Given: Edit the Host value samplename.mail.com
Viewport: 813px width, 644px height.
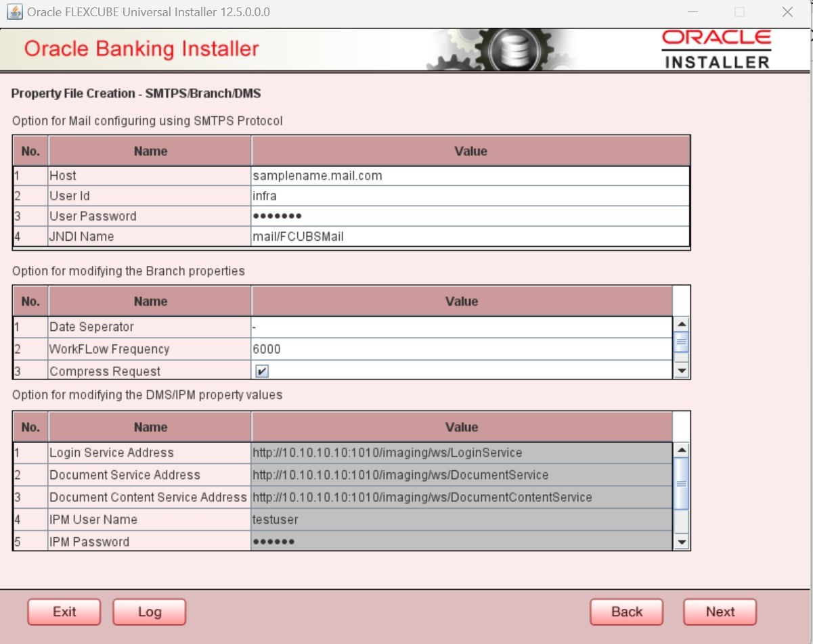Looking at the screenshot, I should (470, 176).
